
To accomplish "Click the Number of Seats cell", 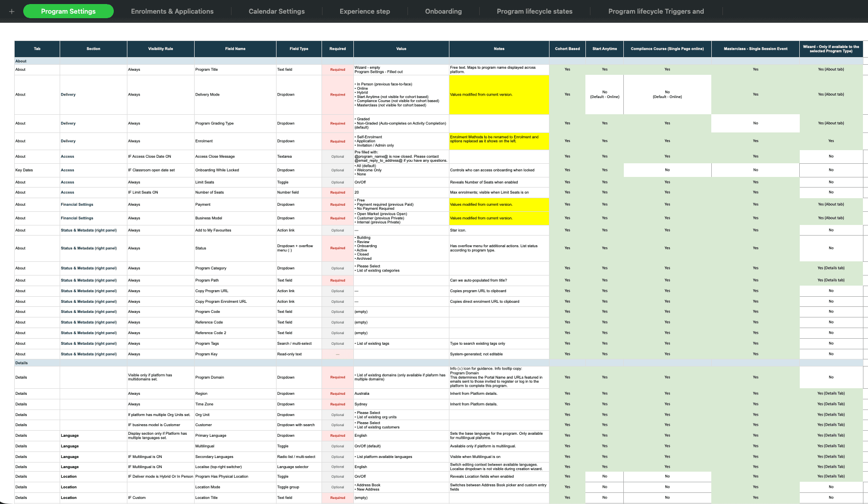I will point(235,193).
